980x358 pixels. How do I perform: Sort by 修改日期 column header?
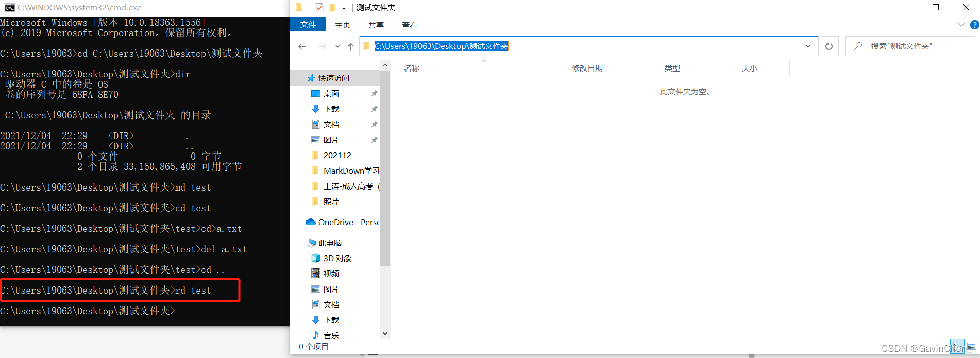point(587,68)
